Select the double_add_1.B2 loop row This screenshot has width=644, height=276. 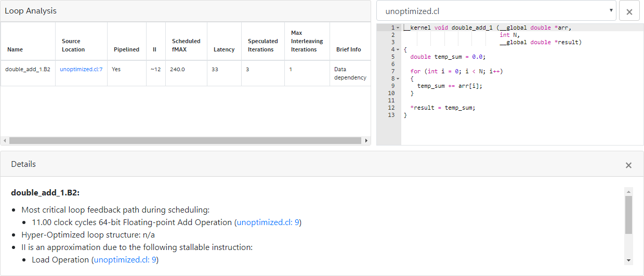tap(29, 69)
